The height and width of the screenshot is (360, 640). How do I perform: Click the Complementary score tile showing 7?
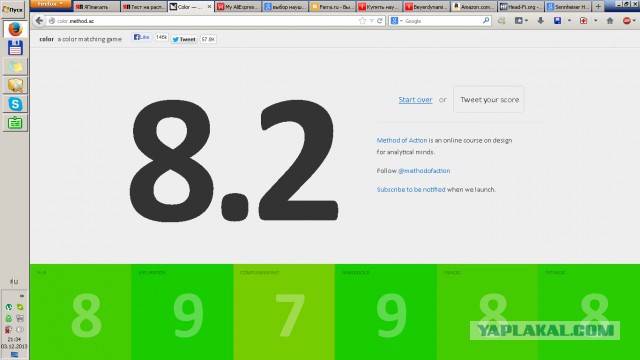284,312
